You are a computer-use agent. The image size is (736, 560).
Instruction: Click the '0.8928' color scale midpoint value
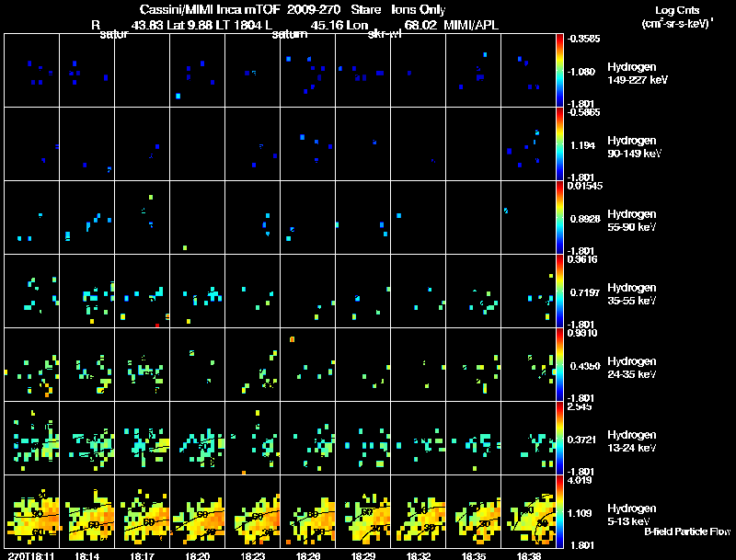coord(585,219)
